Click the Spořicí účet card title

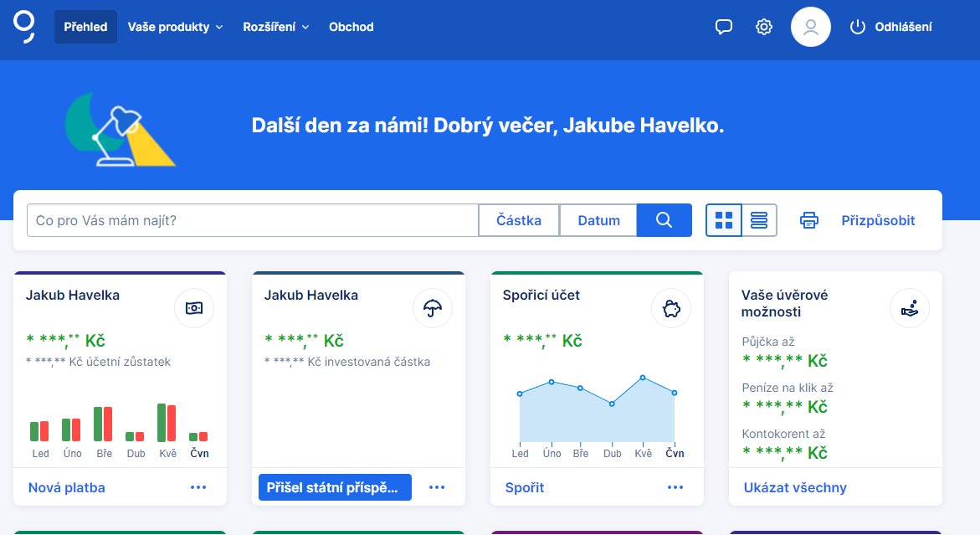point(541,295)
